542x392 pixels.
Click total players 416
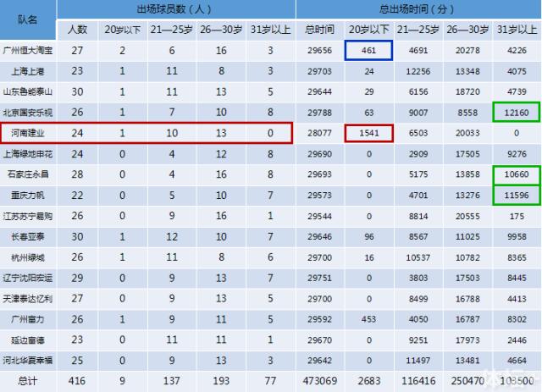coord(77,381)
